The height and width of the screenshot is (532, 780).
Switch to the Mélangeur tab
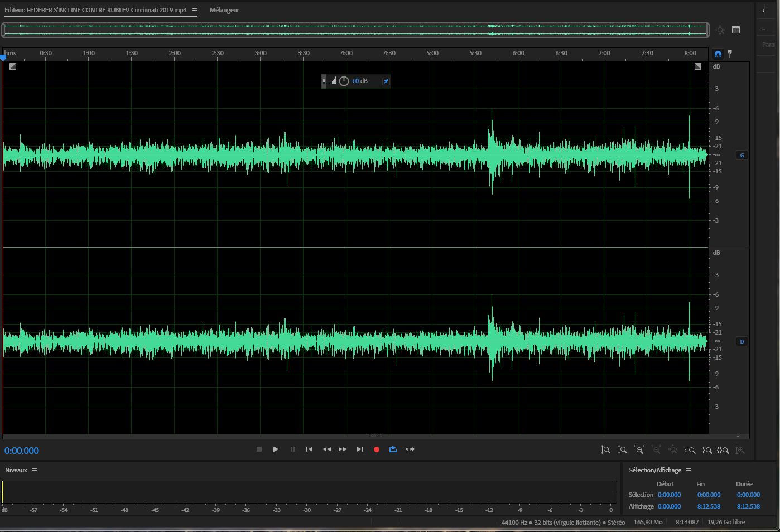224,11
